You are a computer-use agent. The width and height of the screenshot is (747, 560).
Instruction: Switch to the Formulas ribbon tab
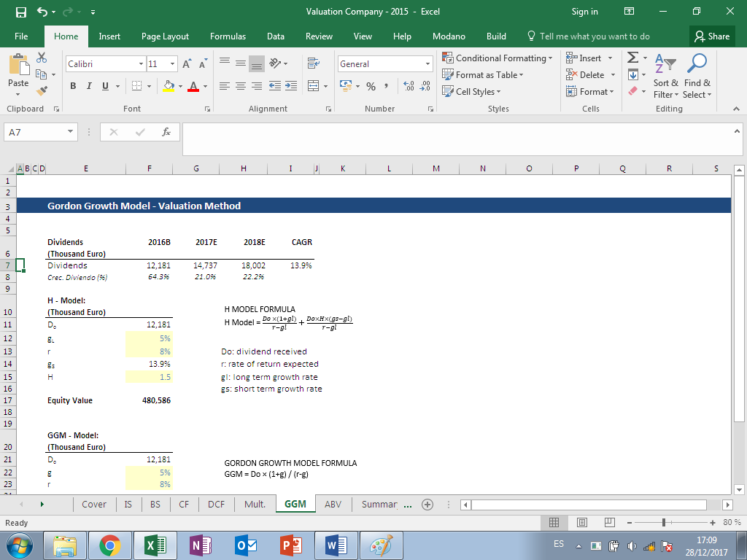click(228, 36)
